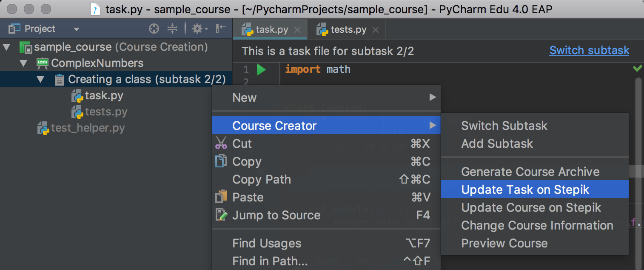
Task: Click the Scroll from Source crosshair icon
Action: 154,29
